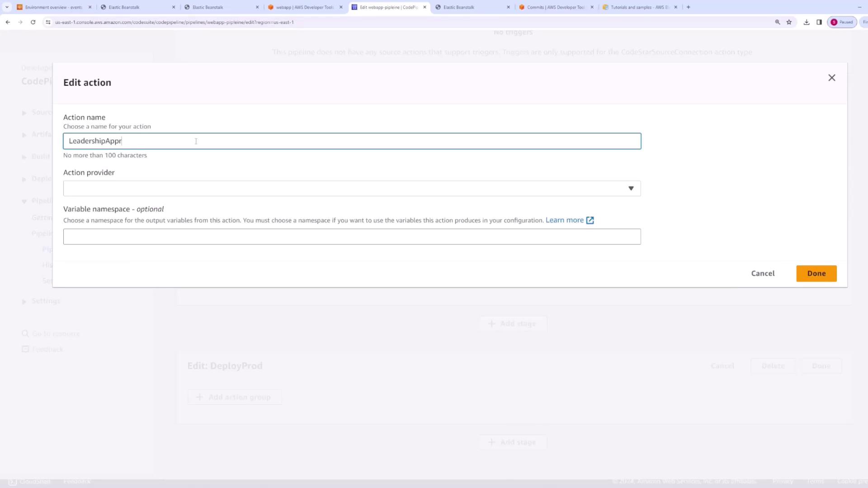Click the Variable namespace input field
Image resolution: width=868 pixels, height=488 pixels.
click(x=352, y=237)
